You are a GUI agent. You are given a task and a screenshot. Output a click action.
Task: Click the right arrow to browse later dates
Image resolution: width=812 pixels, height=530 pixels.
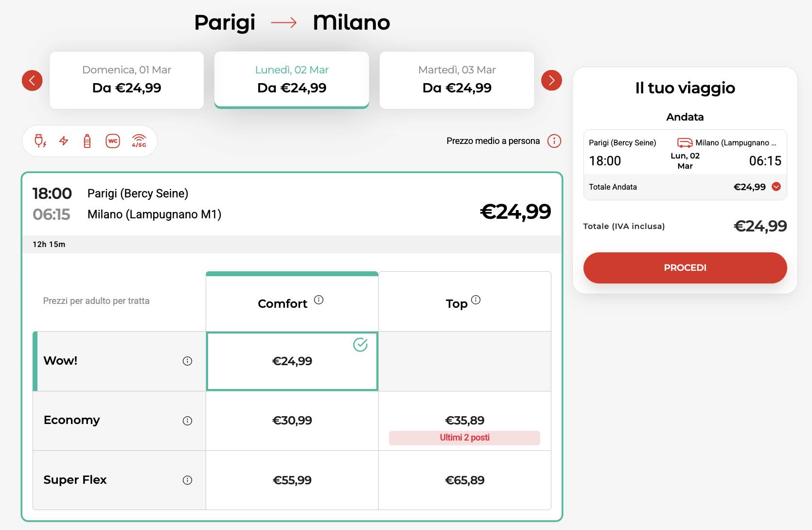[x=551, y=81]
